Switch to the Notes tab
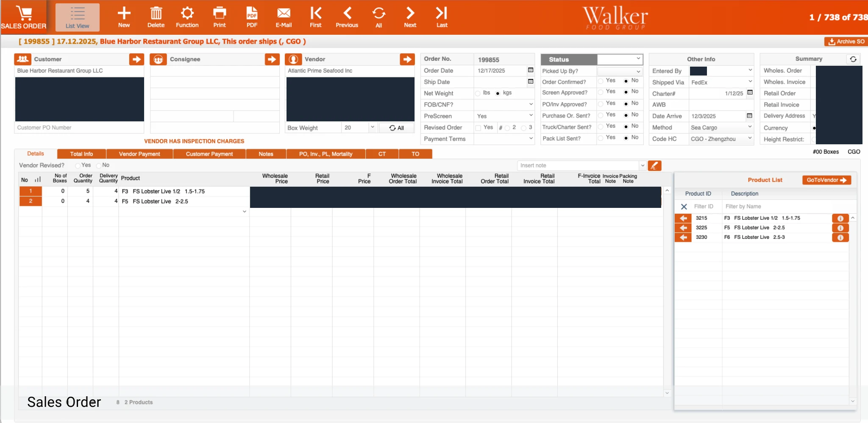The width and height of the screenshot is (868, 423). [266, 154]
